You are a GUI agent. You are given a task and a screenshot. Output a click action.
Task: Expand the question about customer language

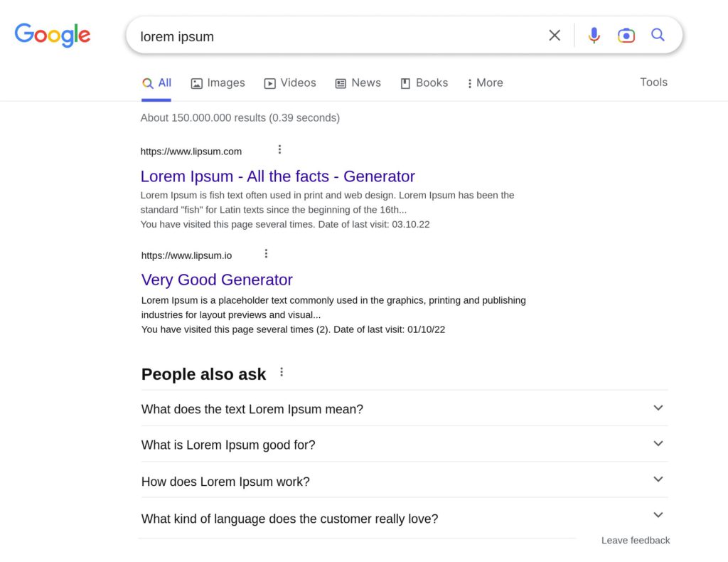click(658, 515)
